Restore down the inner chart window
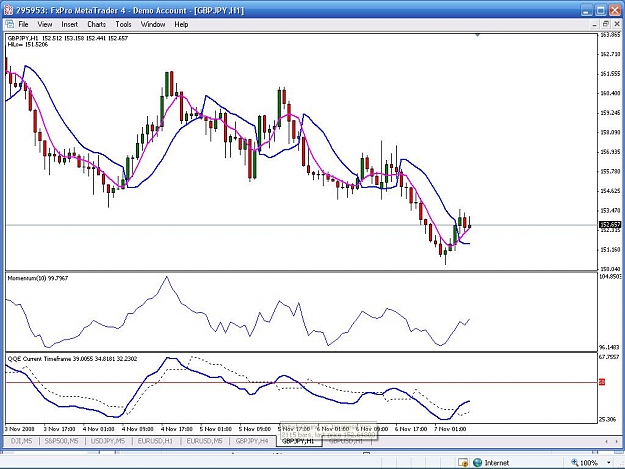The image size is (625, 469). 605,24
